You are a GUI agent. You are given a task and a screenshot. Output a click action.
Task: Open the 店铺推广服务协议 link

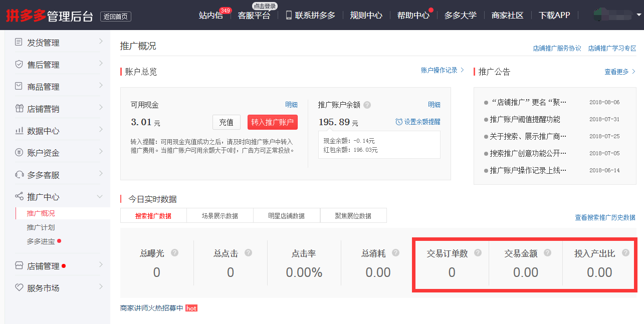[x=557, y=49]
